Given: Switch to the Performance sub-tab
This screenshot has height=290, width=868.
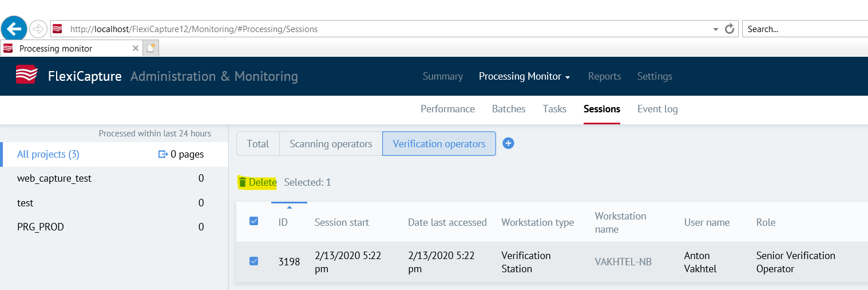Looking at the screenshot, I should point(447,109).
